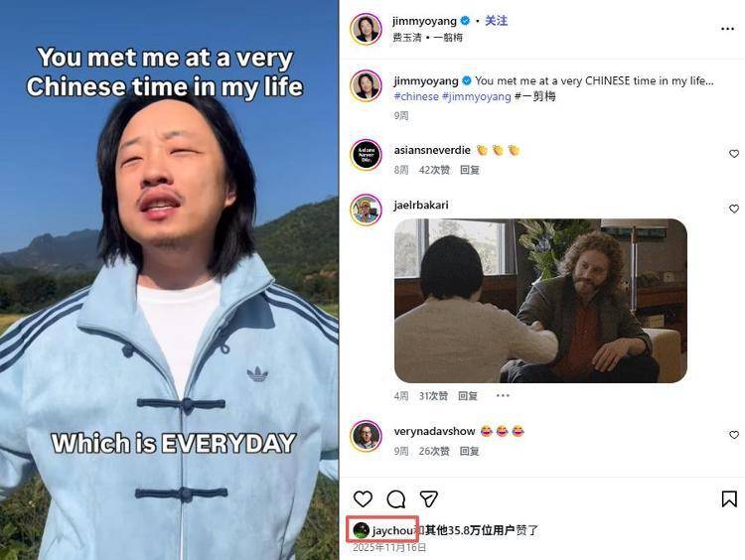View the 35.8万 other users who liked
745x560 pixels.
point(470,530)
